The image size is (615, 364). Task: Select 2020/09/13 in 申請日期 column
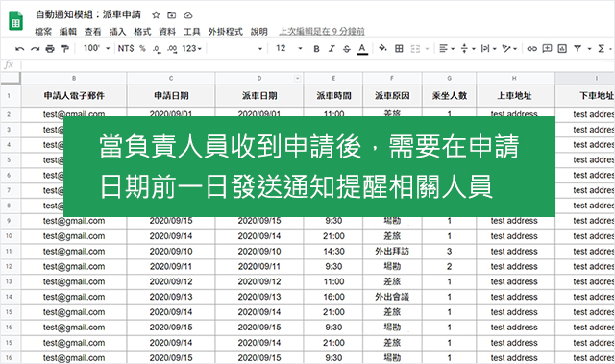[171, 297]
